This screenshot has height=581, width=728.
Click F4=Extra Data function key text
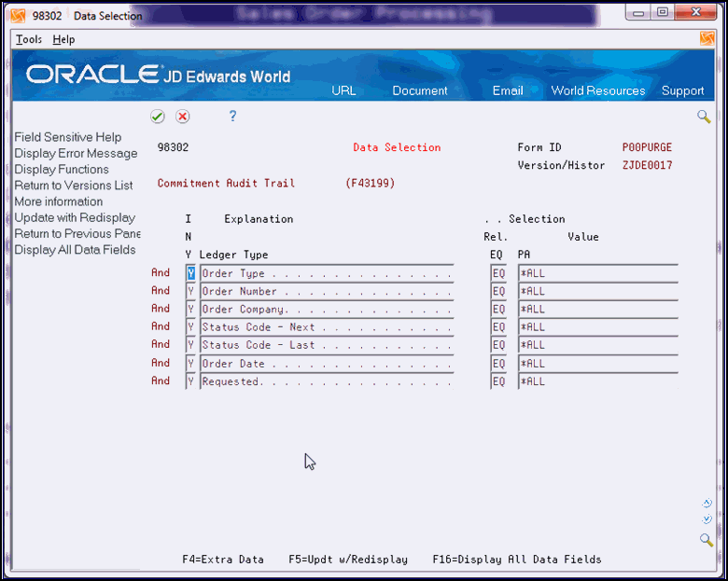tap(223, 560)
